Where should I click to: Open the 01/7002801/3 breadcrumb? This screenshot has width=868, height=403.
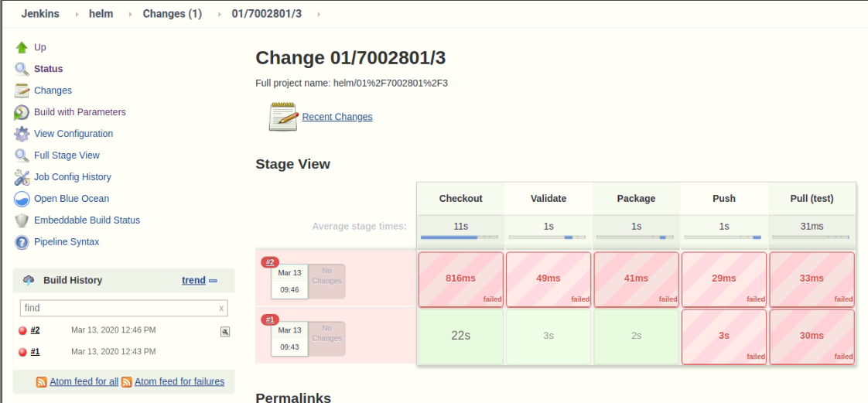point(267,14)
